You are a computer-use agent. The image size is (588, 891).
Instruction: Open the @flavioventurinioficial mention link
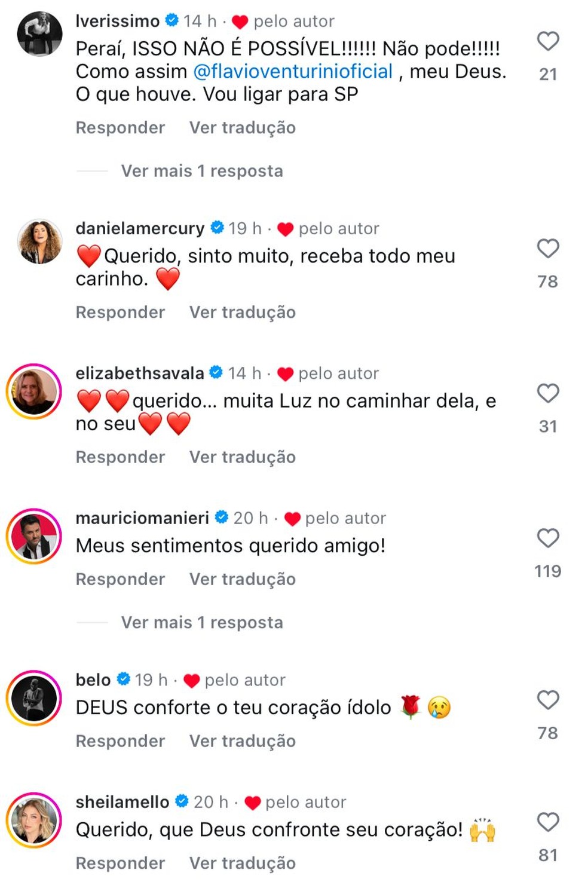(x=293, y=72)
